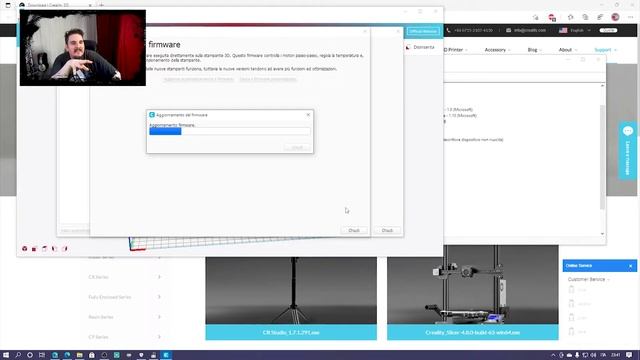Image resolution: width=640 pixels, height=360 pixels.
Task: Switch to the highlighted active app in taskbar
Action: 166,355
